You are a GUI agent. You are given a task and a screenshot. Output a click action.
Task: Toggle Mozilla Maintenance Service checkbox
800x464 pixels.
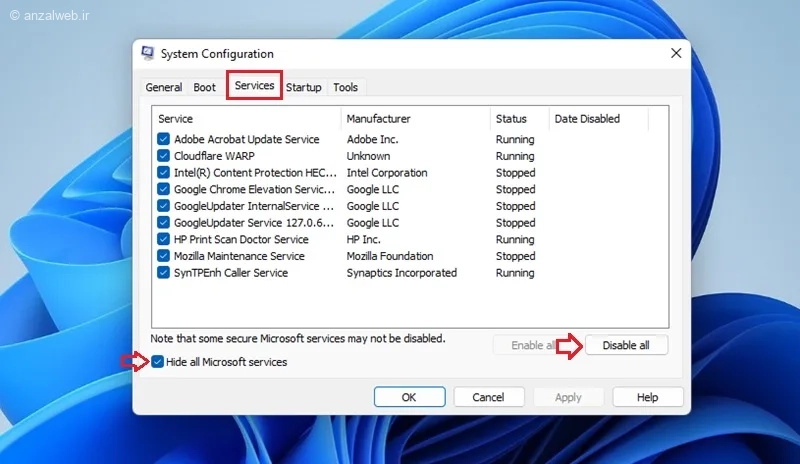coord(163,256)
